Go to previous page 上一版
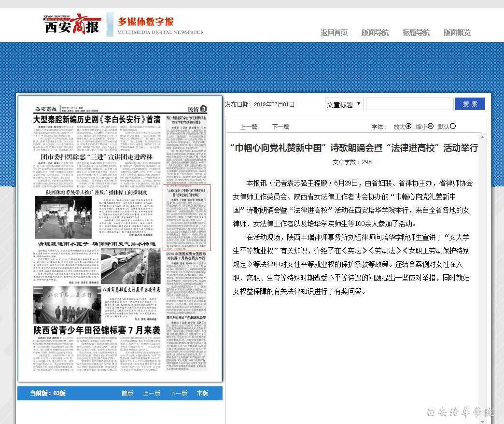This screenshot has width=504, height=424. pos(151,393)
